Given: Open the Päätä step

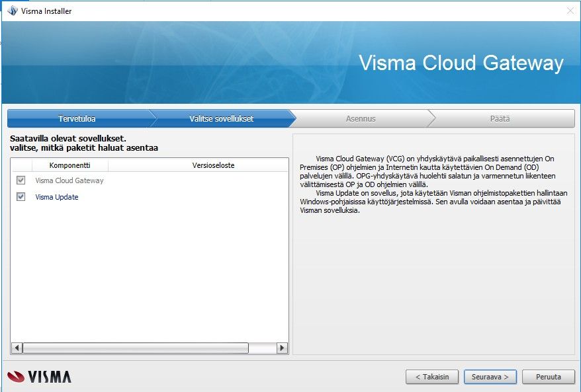Looking at the screenshot, I should click(x=500, y=118).
